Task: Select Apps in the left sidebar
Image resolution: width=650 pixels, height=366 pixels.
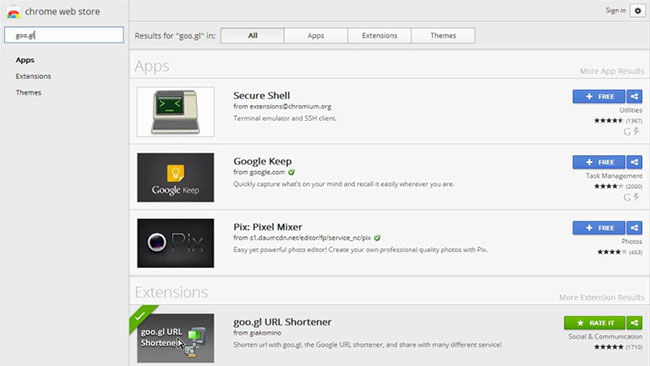Action: pos(25,60)
